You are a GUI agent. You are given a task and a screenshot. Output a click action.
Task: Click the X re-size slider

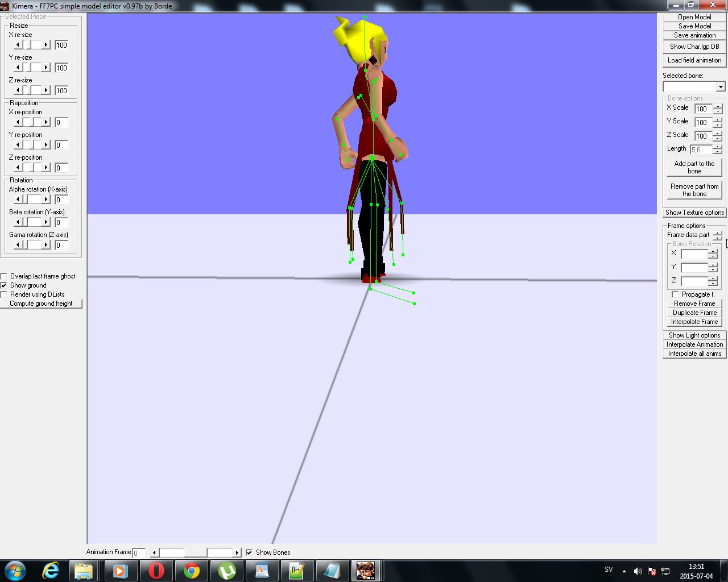(32, 44)
